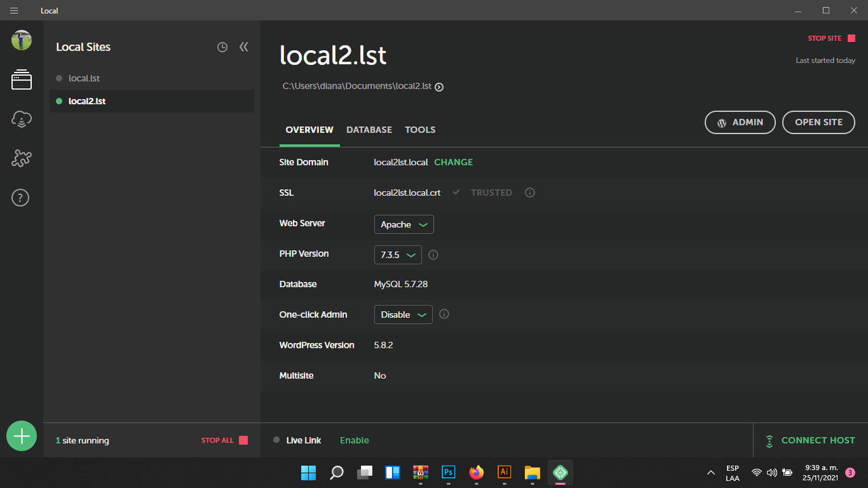
Task: Open the Local Sites sidebar icon
Action: pos(22,80)
